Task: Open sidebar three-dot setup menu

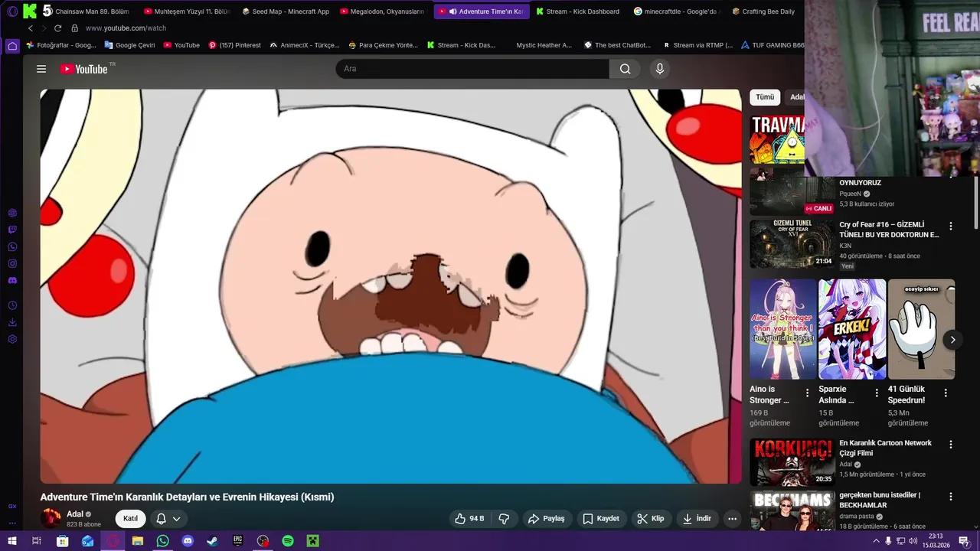Action: (x=12, y=523)
